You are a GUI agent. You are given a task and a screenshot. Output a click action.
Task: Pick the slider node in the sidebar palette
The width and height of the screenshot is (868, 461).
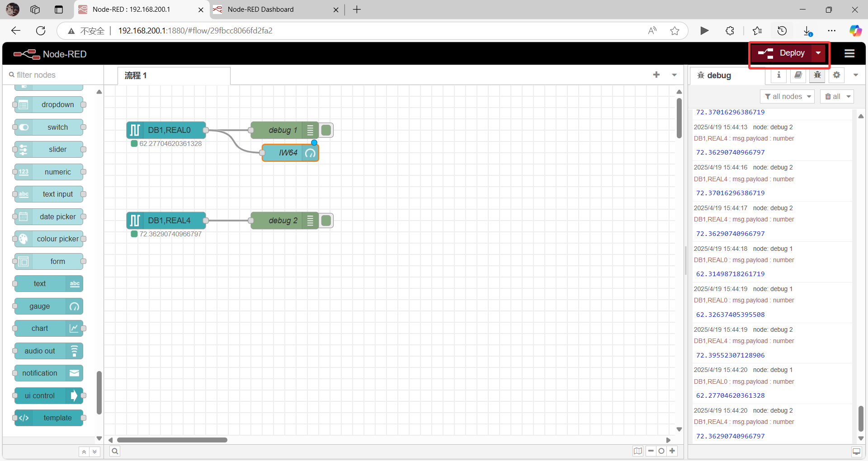pyautogui.click(x=49, y=149)
